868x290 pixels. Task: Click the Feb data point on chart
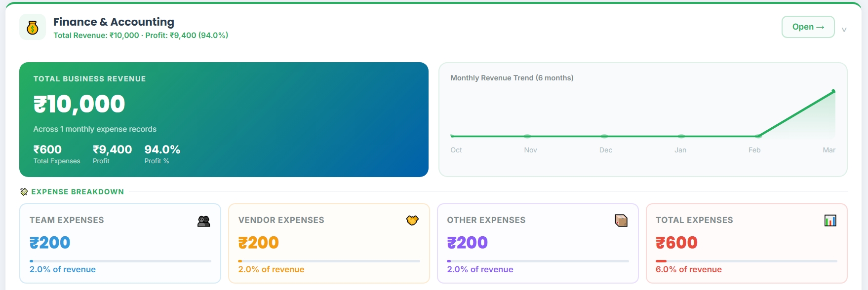tap(758, 136)
